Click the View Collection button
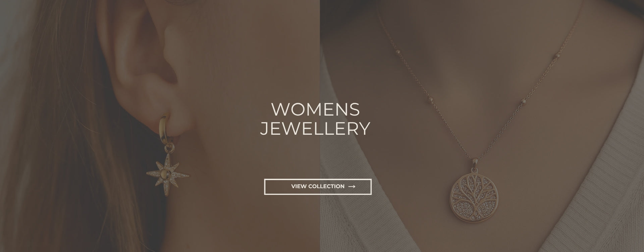 [x=318, y=186]
